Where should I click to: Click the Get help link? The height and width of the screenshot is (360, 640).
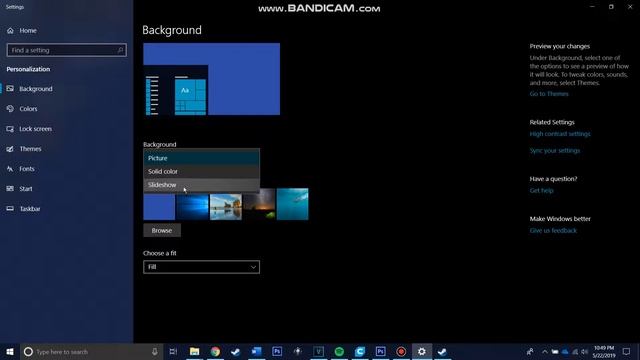pos(541,191)
